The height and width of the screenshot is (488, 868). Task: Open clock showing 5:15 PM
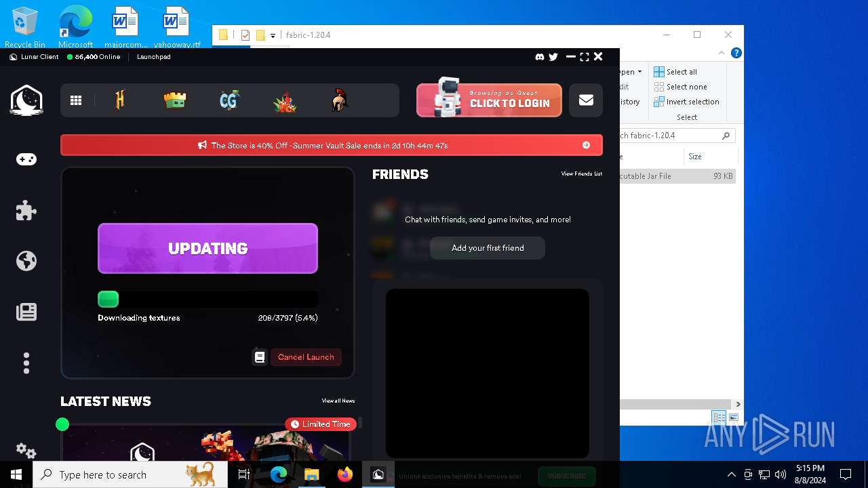(x=810, y=474)
